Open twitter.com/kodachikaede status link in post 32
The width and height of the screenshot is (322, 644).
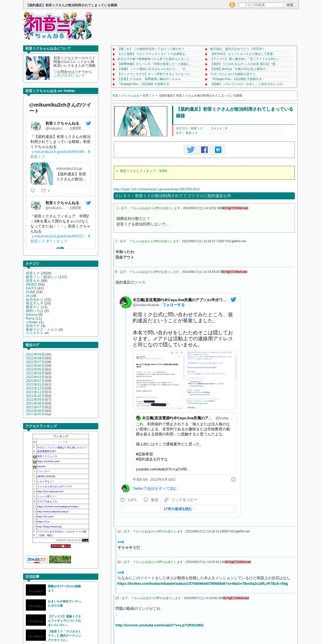[x=203, y=584]
